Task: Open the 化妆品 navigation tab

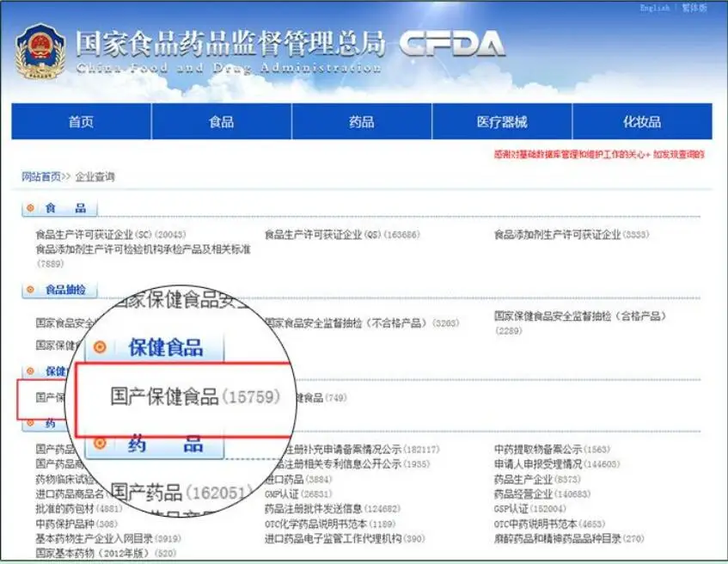Action: 642,122
